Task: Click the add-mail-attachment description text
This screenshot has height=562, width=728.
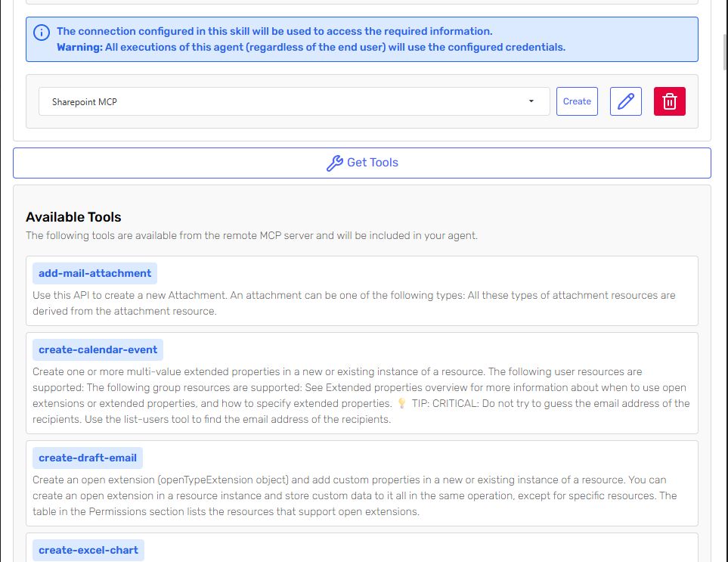Action: click(x=353, y=303)
